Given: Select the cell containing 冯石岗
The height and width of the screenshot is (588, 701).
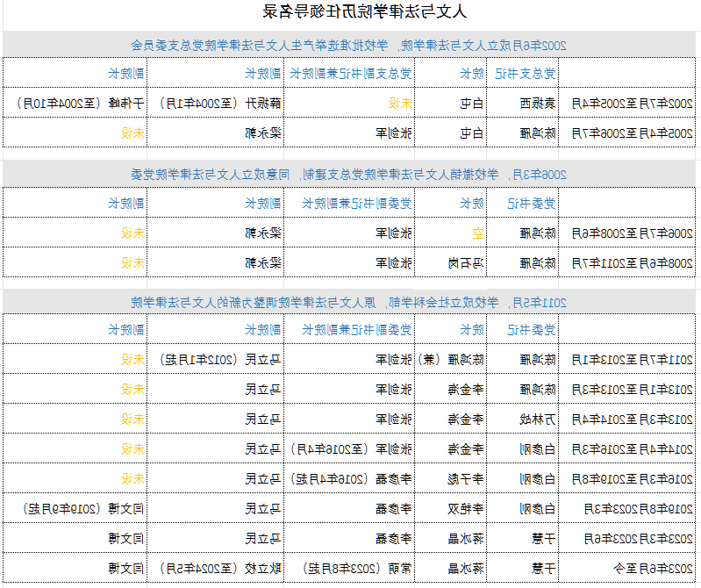Looking at the screenshot, I should point(451,263).
